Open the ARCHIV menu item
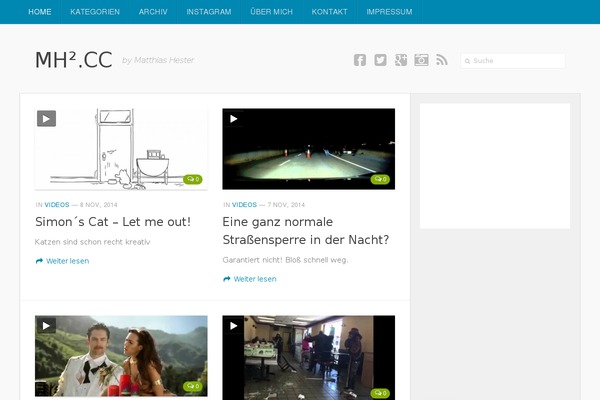Screen dimensions: 600x400 153,12
